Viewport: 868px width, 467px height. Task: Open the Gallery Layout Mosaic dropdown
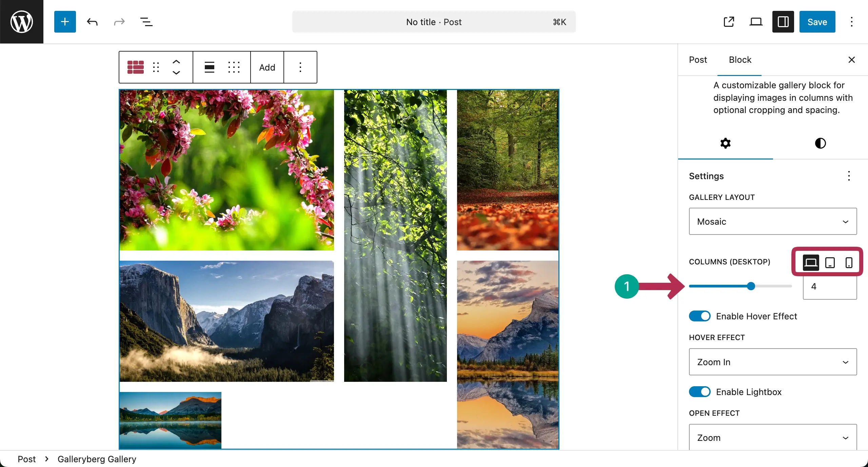coord(772,221)
